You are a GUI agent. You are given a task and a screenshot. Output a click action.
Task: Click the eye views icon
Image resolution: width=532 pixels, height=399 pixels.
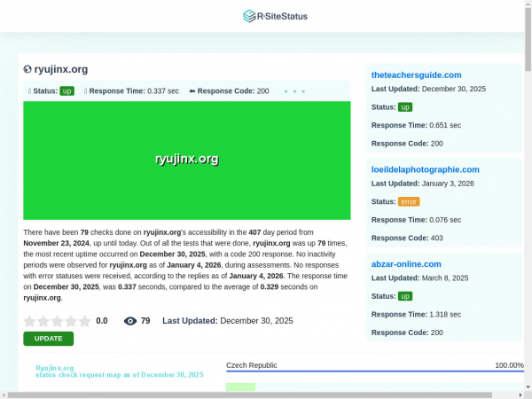[x=130, y=321]
